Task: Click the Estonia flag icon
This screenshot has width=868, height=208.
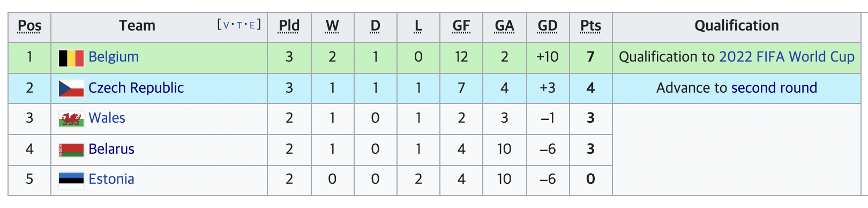Action: [71, 180]
